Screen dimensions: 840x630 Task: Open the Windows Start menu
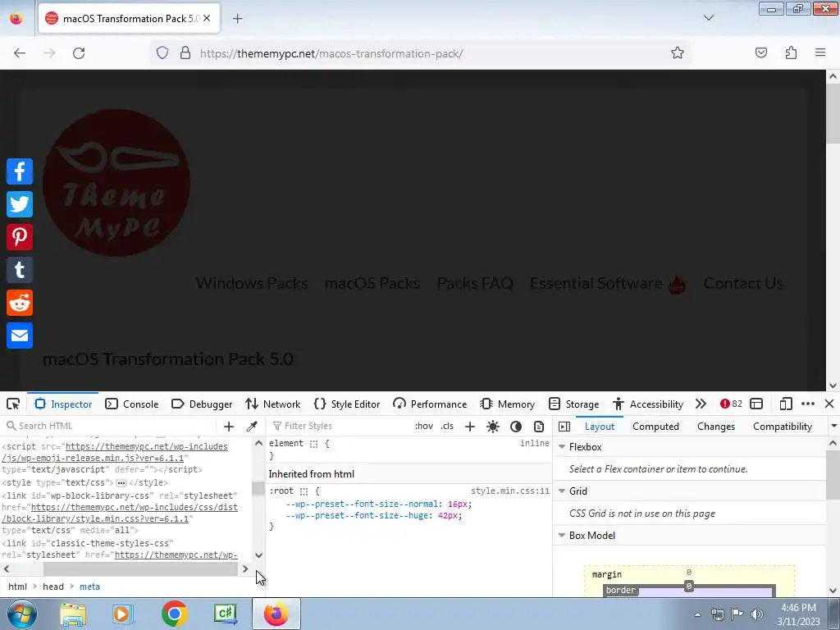22,614
